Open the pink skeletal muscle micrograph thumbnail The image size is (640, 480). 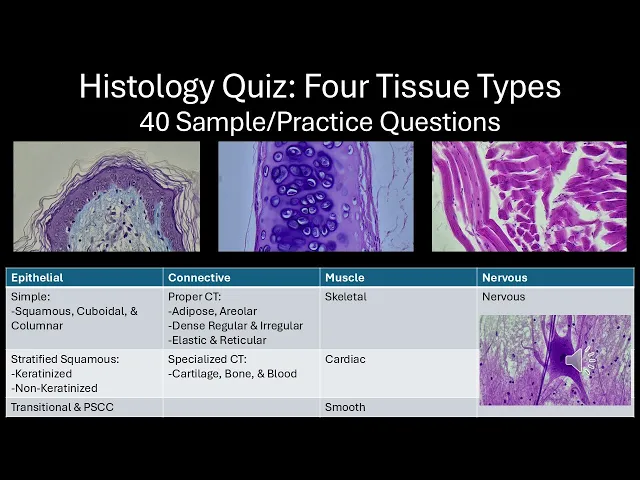pyautogui.click(x=529, y=196)
